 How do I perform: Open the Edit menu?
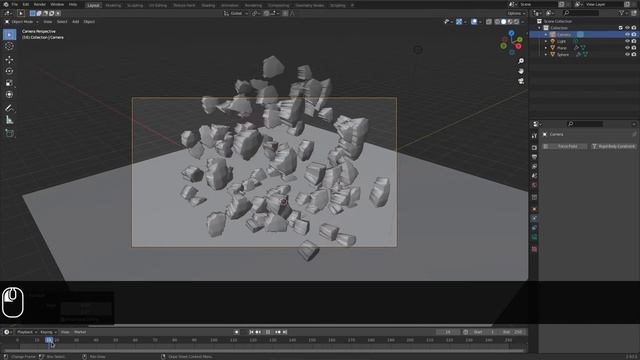[x=26, y=4]
